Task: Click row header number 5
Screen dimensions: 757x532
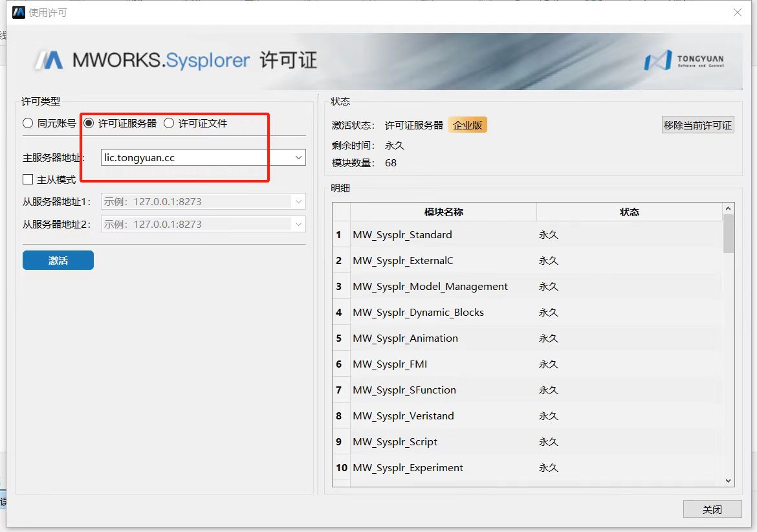Action: (x=342, y=338)
